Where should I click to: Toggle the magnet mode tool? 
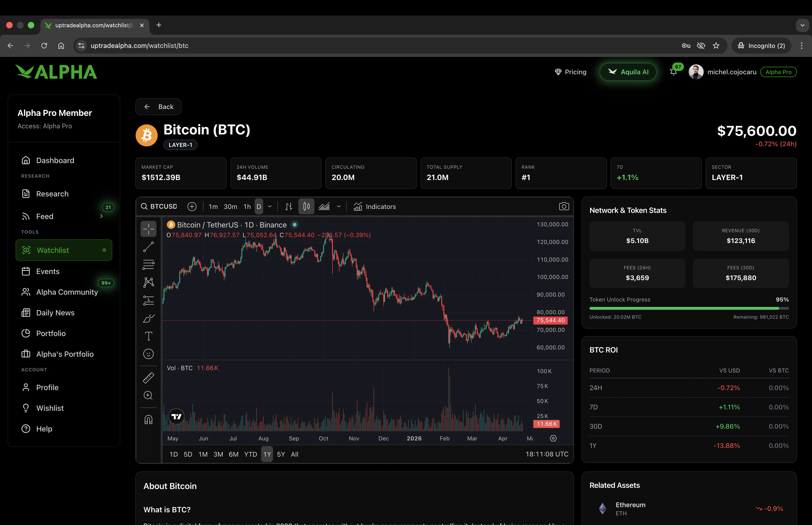pyautogui.click(x=148, y=420)
